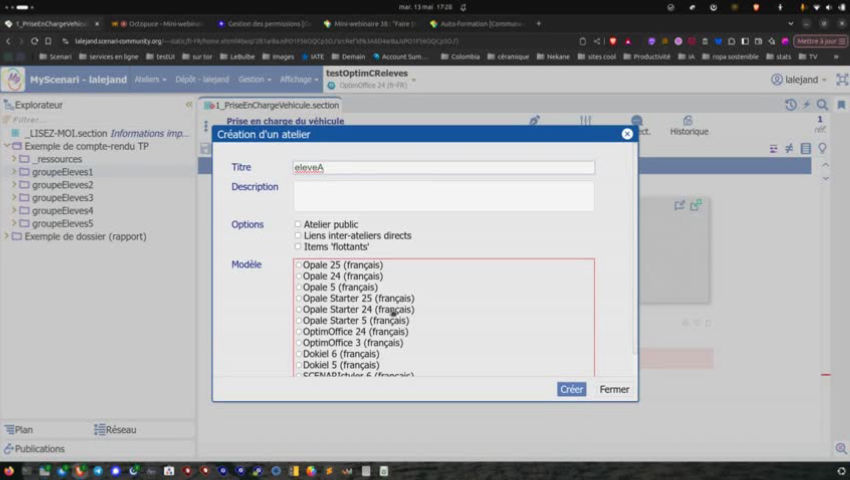This screenshot has height=480, width=850.
Task: Select the Dokiel 5 (français) model
Action: pos(299,365)
